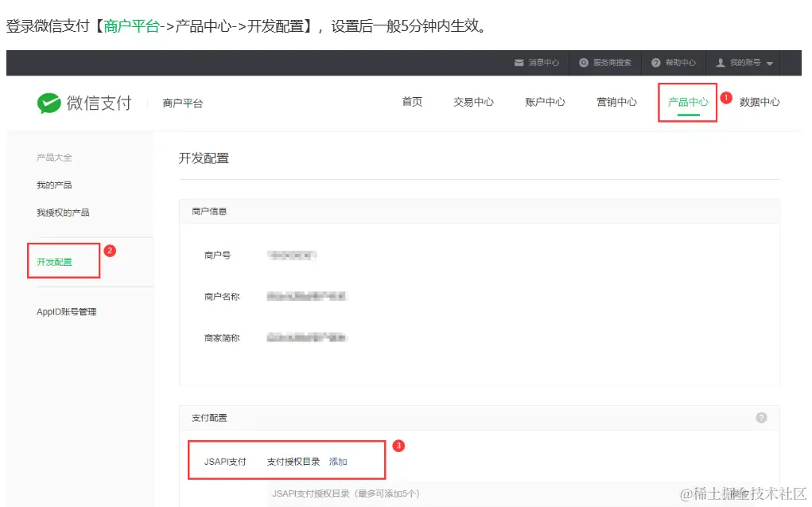Click the 商家简称 label
Image resolution: width=812 pixels, height=507 pixels.
[x=222, y=338]
